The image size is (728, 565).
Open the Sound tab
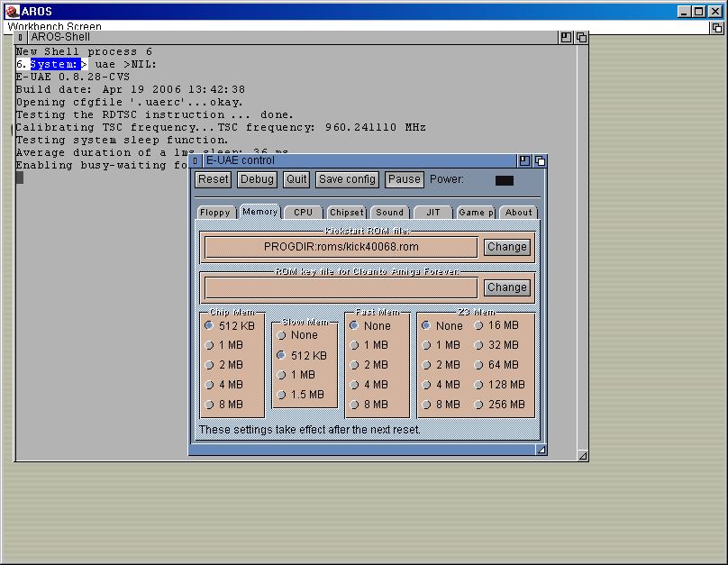389,212
